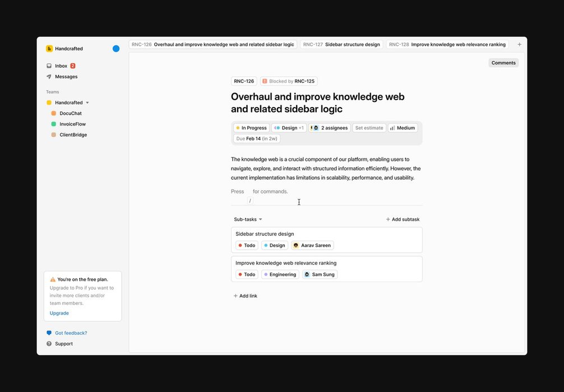The width and height of the screenshot is (564, 392).
Task: Click the Set estimate field
Action: click(369, 128)
